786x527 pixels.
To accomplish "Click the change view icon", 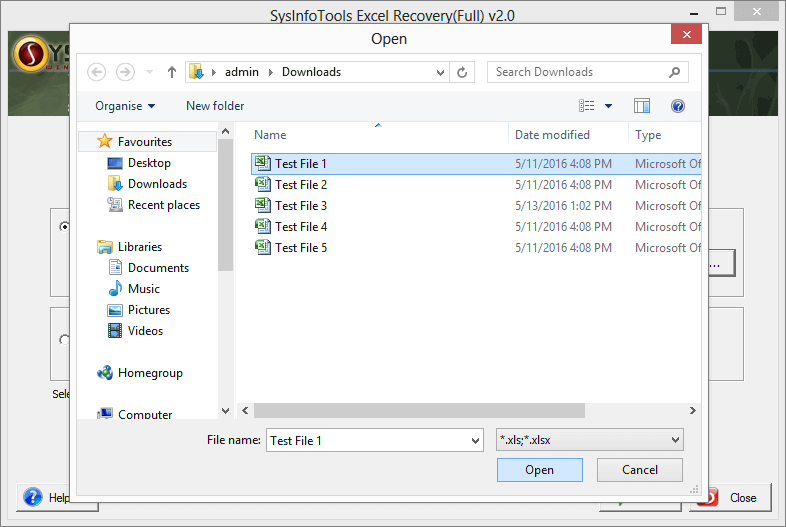I will coord(587,106).
